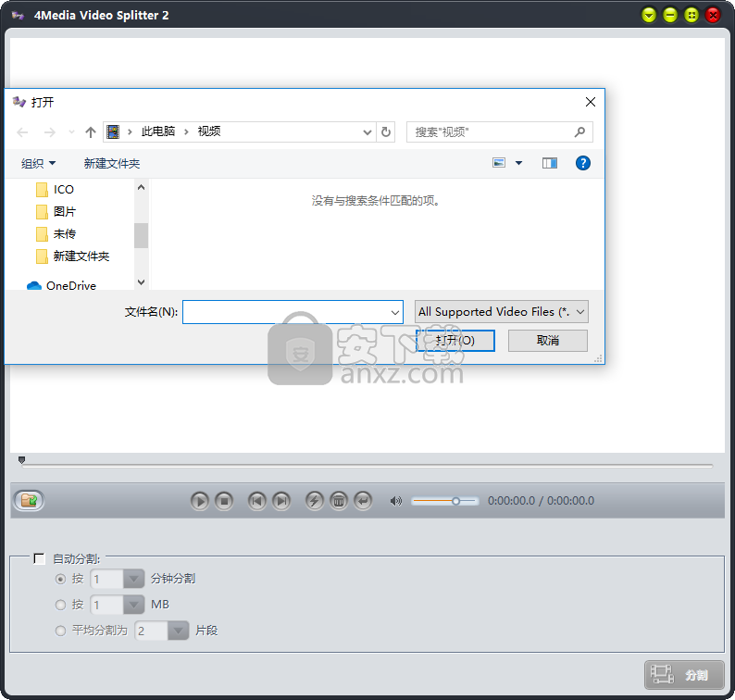Screen dimensions: 735x700
Task: Expand the address bar history dropdown
Action: 367,132
